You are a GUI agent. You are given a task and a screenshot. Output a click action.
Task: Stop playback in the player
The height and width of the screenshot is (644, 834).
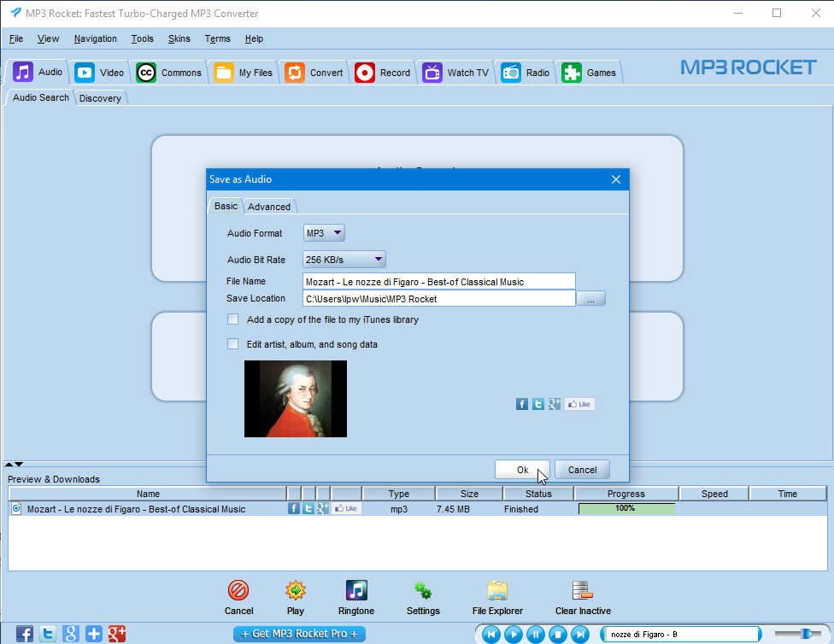[x=558, y=634]
